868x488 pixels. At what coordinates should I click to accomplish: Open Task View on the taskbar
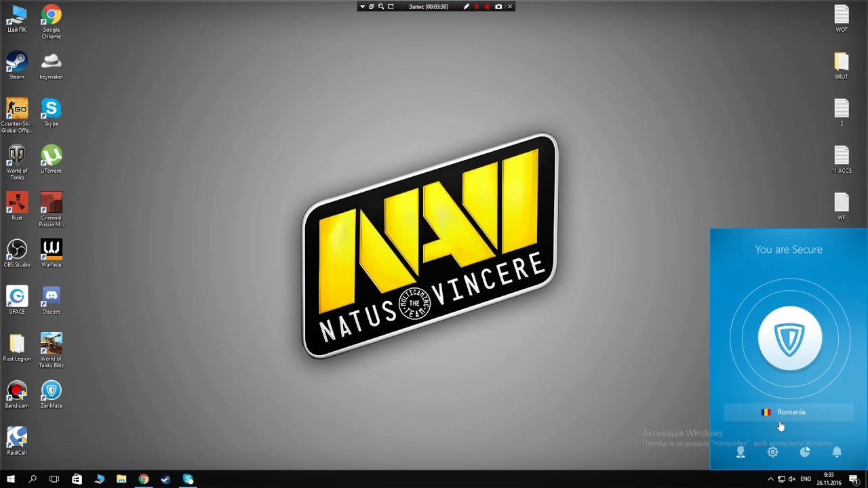click(x=54, y=479)
